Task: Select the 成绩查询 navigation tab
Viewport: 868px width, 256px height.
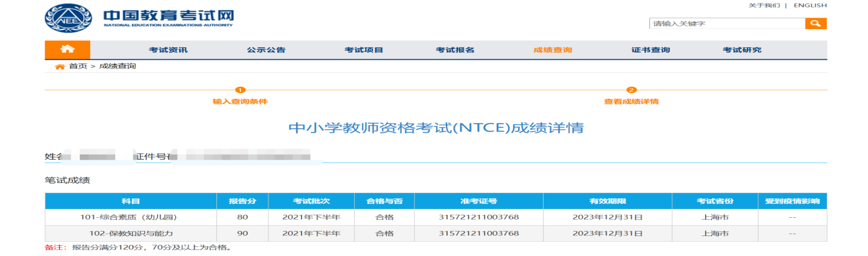Action: (x=552, y=50)
